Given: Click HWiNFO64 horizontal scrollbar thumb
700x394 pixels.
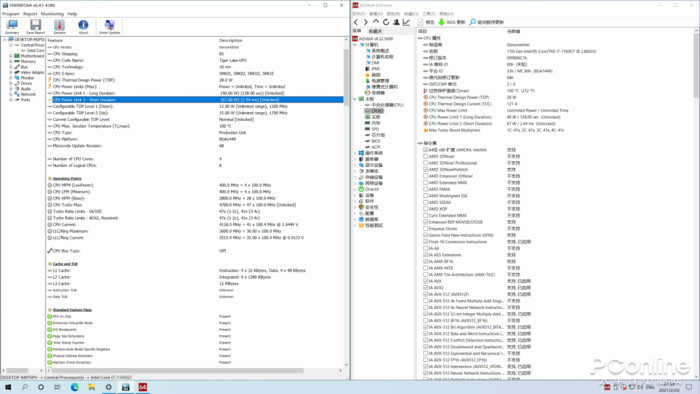Looking at the screenshot, I should pyautogui.click(x=178, y=370).
